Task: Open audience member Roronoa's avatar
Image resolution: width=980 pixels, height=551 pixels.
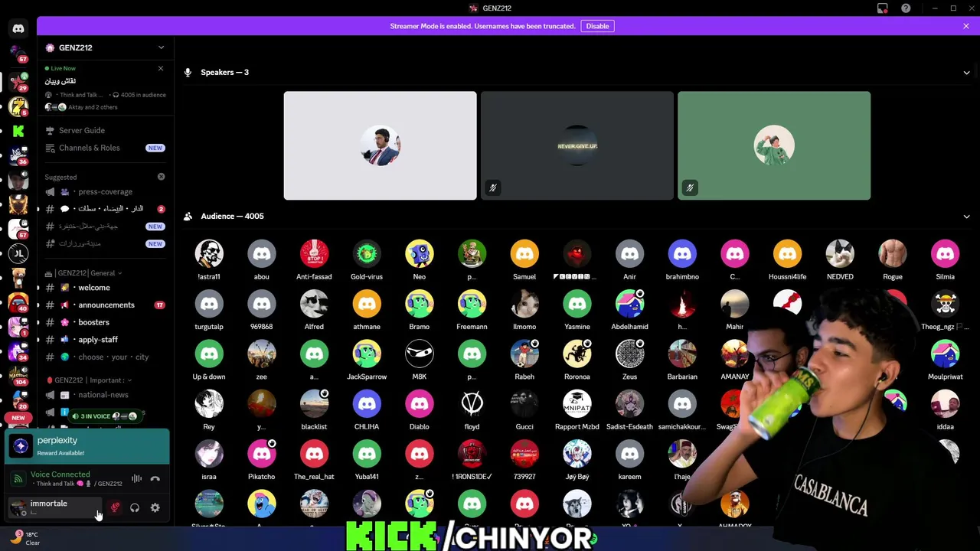Action: pyautogui.click(x=577, y=354)
